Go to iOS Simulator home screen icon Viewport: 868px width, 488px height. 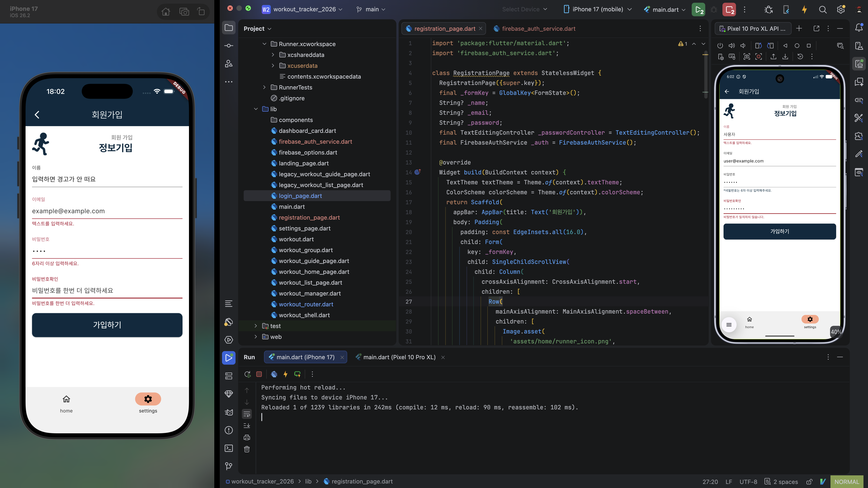165,12
